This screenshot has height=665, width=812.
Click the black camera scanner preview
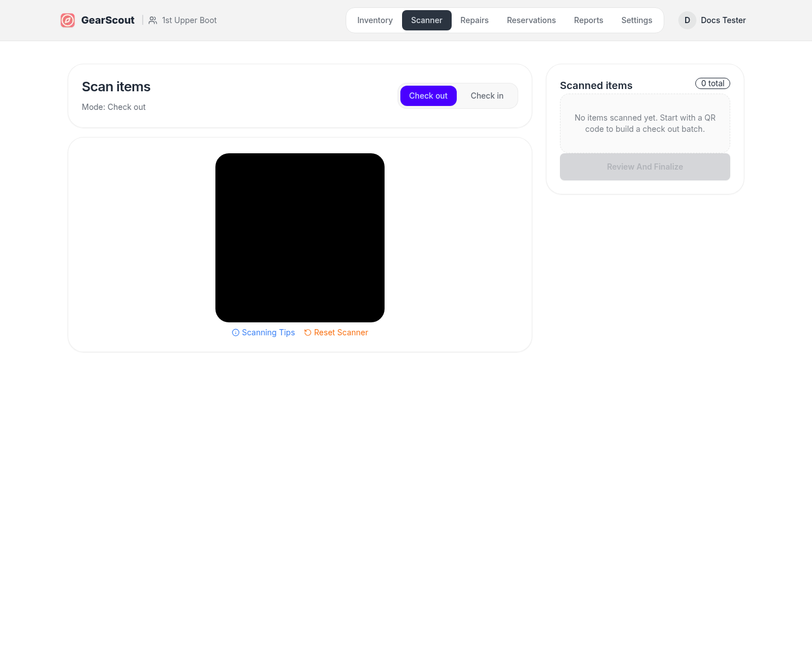pyautogui.click(x=300, y=238)
